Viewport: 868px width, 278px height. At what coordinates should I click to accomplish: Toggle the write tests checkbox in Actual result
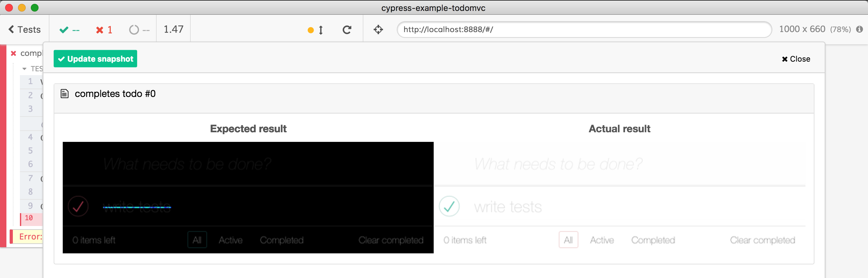(449, 206)
